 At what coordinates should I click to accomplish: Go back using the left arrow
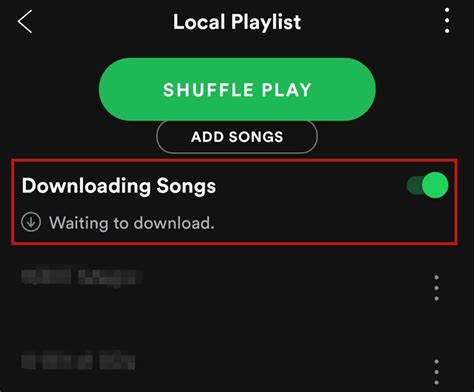25,22
